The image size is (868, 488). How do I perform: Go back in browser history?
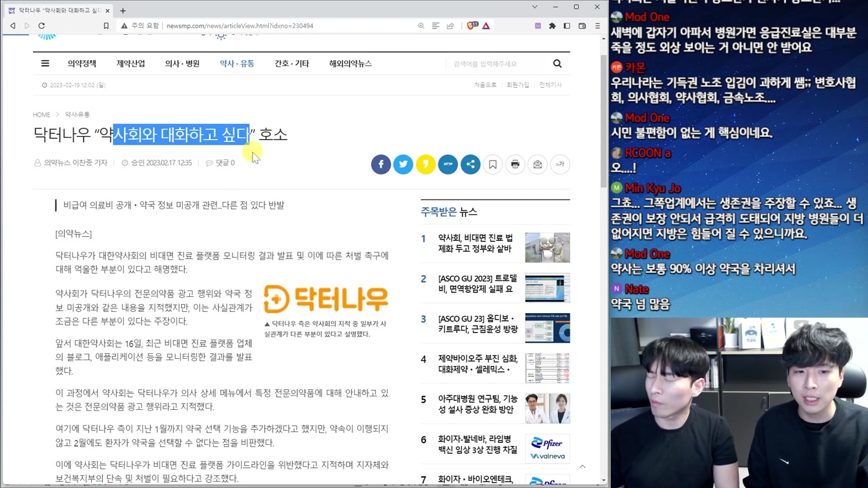[12, 26]
